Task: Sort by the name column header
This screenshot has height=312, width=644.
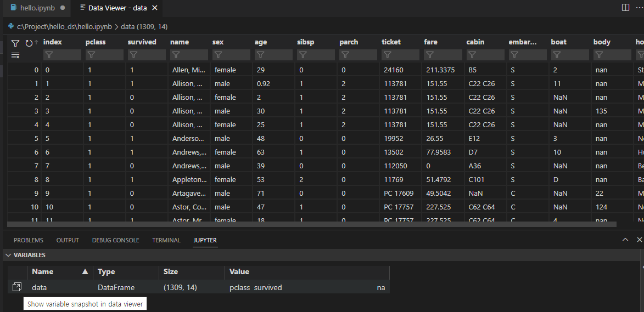Action: pos(180,42)
